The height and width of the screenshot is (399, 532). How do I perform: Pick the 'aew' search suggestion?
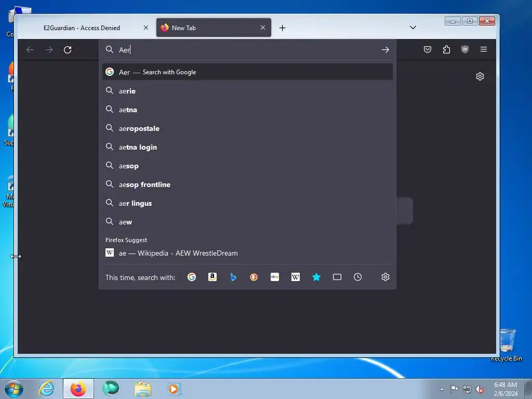[247, 222]
